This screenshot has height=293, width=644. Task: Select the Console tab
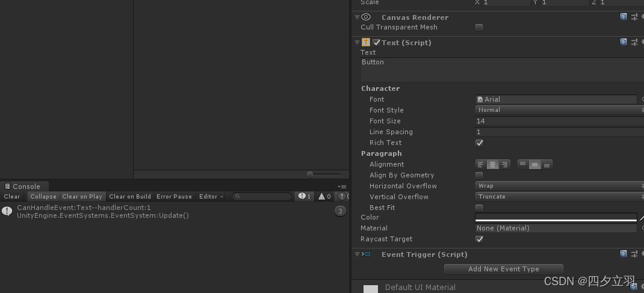point(25,187)
